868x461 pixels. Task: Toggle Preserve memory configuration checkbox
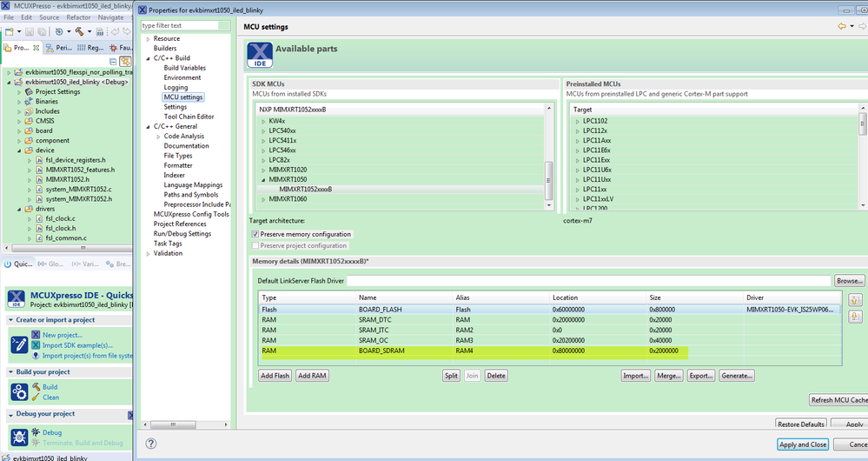255,234
